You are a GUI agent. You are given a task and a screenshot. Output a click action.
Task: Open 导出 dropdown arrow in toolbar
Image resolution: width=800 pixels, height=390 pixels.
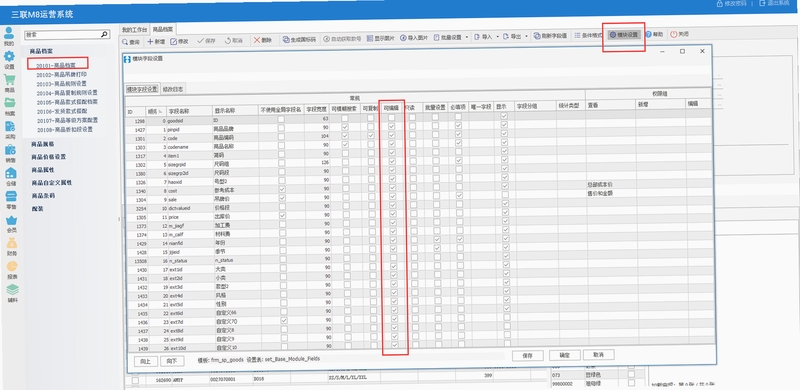(527, 36)
